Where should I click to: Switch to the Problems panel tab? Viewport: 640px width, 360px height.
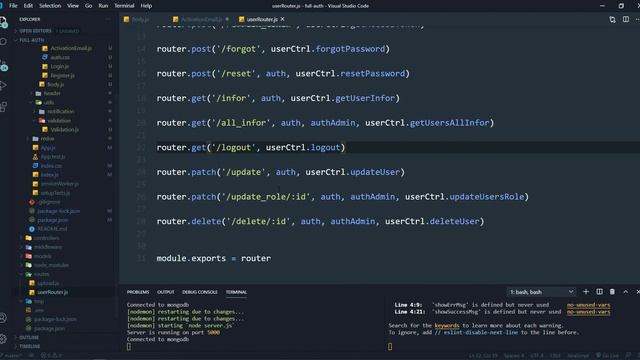tap(138, 292)
